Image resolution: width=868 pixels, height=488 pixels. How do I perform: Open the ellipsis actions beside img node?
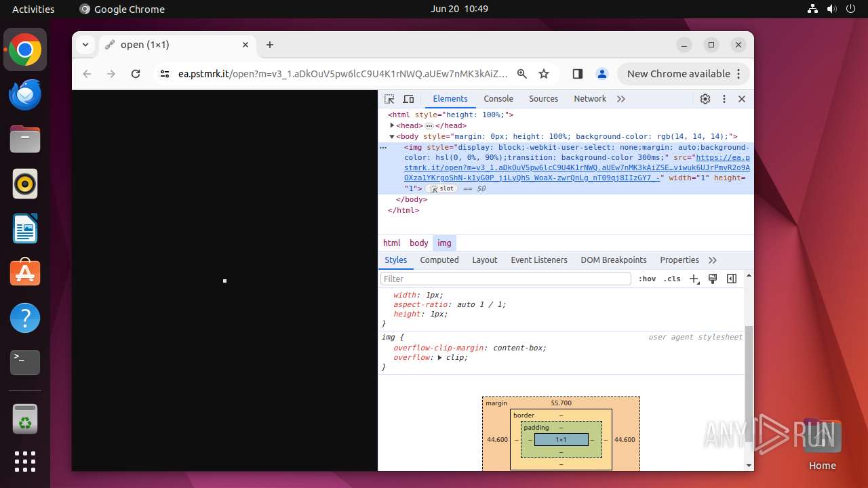(383, 147)
